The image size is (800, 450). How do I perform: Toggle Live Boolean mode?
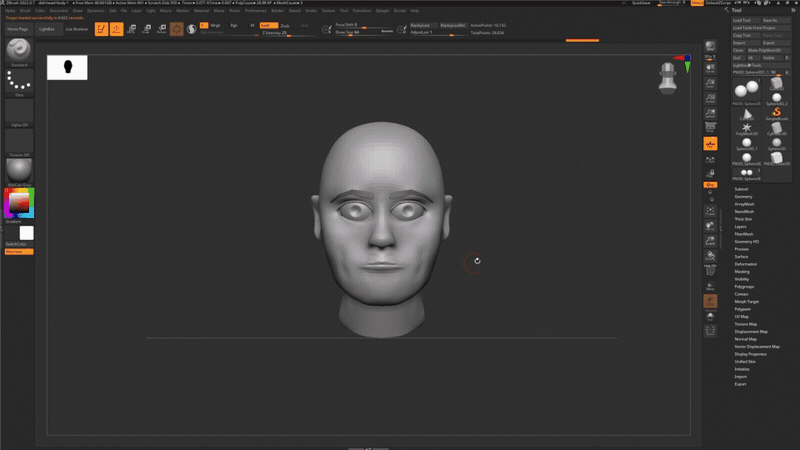(77, 29)
